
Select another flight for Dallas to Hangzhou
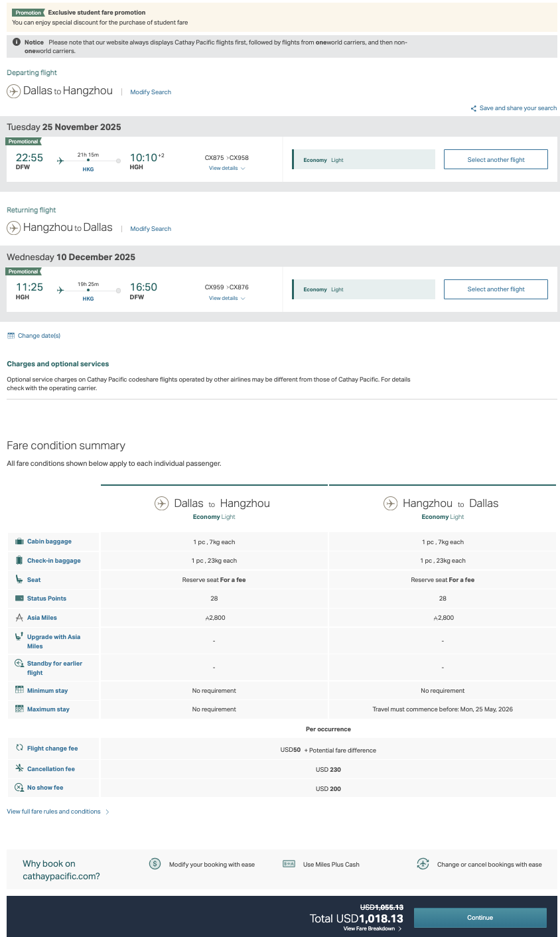coord(496,160)
